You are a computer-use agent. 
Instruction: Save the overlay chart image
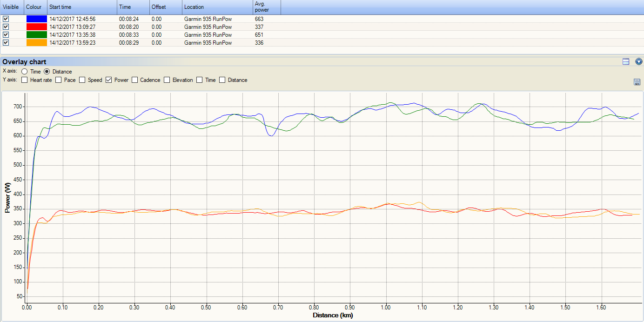tap(637, 82)
